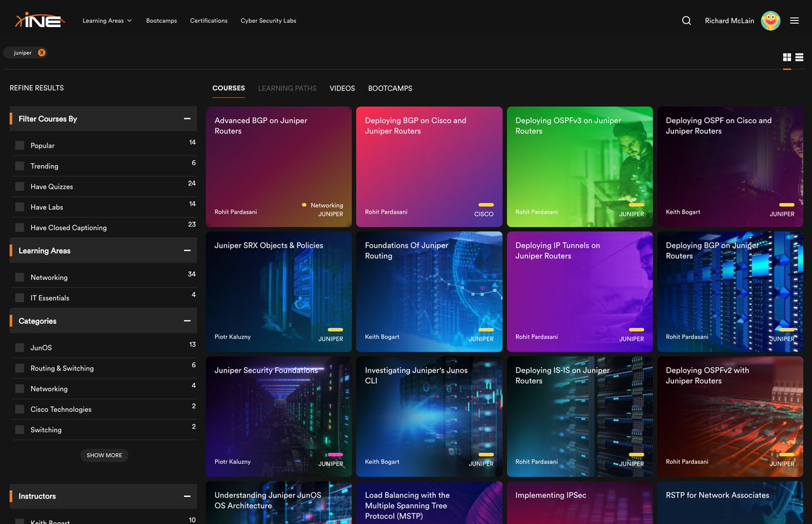Check the Cisco Technologies category
The height and width of the screenshot is (524, 812).
20,409
